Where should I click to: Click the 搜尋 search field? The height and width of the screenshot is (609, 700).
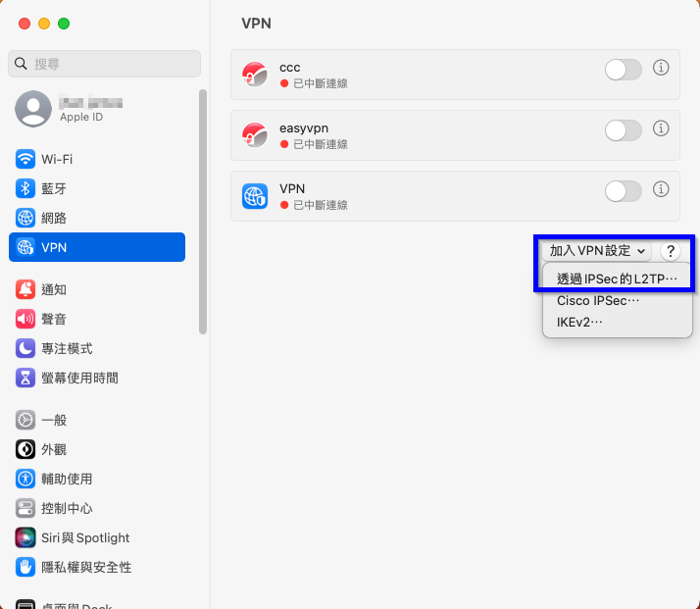pyautogui.click(x=104, y=64)
